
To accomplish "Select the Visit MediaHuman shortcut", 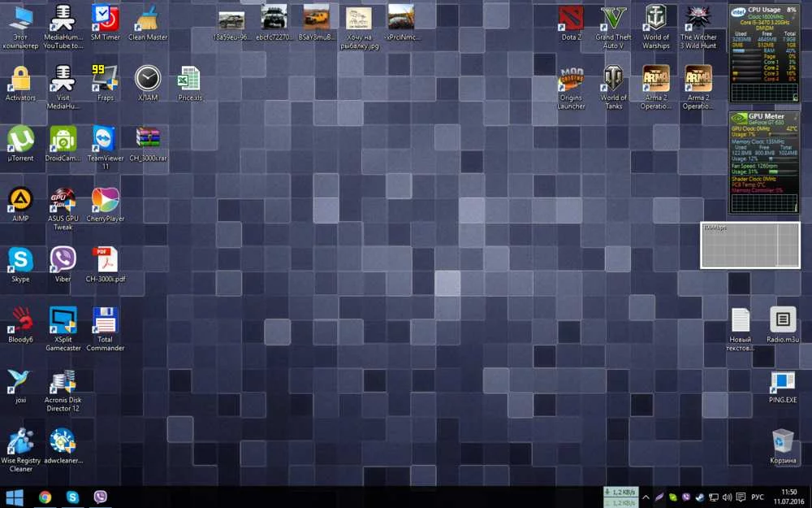I will coord(63,87).
